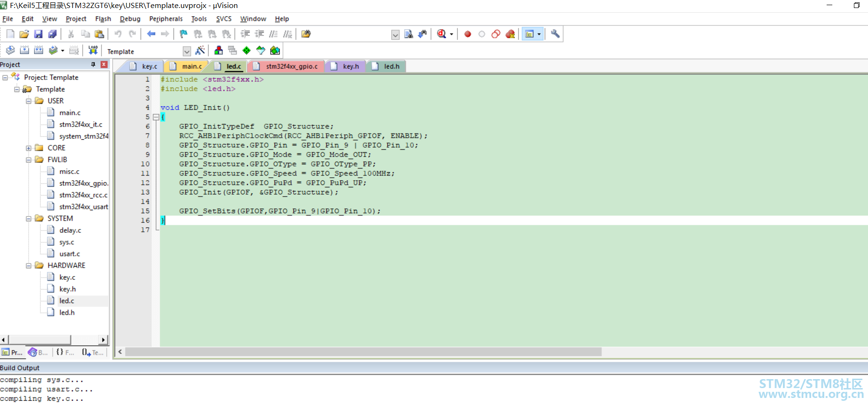
Task: Paste from clipboard using the toolbar icon
Action: pyautogui.click(x=99, y=34)
